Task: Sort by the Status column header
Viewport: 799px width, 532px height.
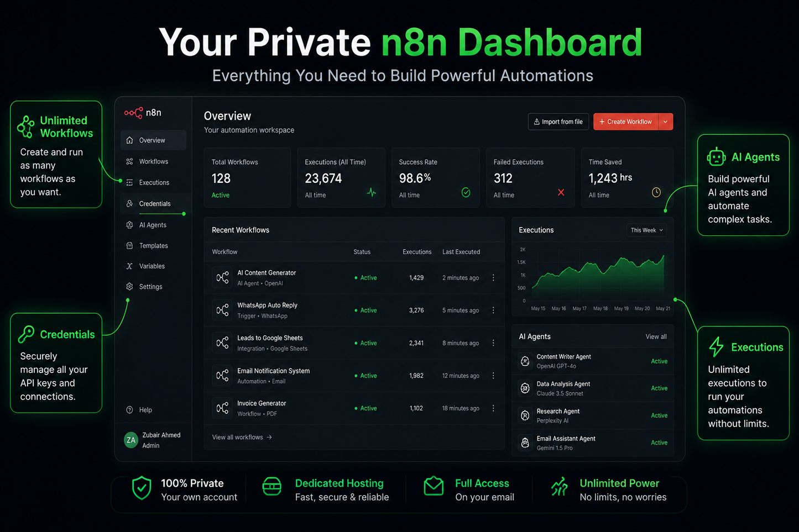Action: pos(362,252)
